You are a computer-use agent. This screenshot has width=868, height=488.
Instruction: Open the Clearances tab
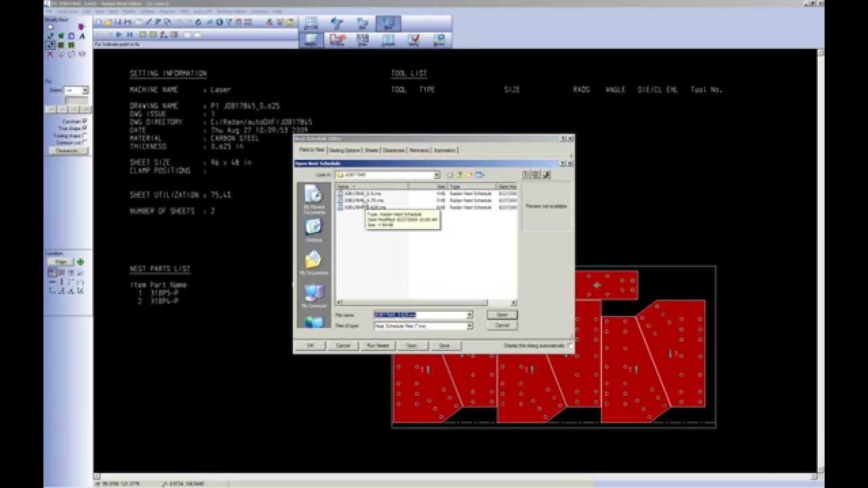click(394, 150)
